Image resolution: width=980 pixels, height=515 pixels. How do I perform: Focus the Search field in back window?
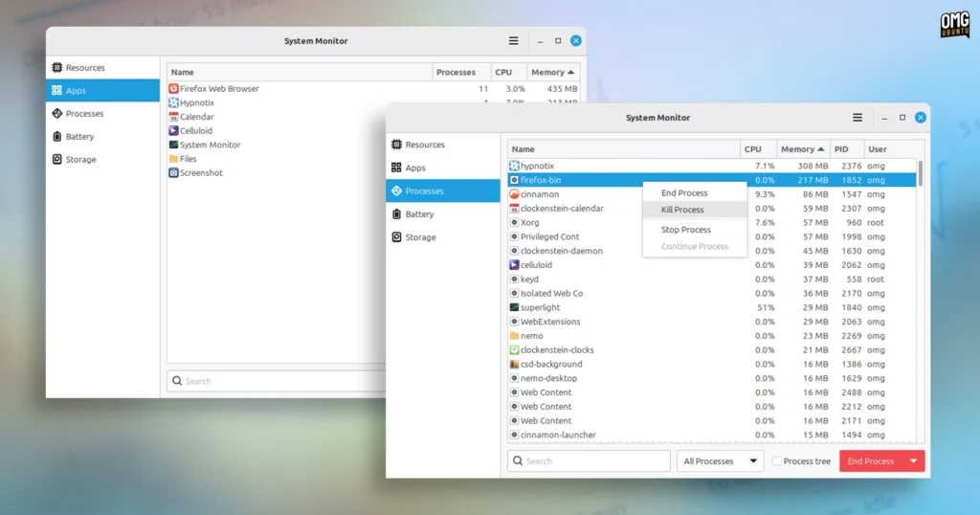pyautogui.click(x=276, y=381)
